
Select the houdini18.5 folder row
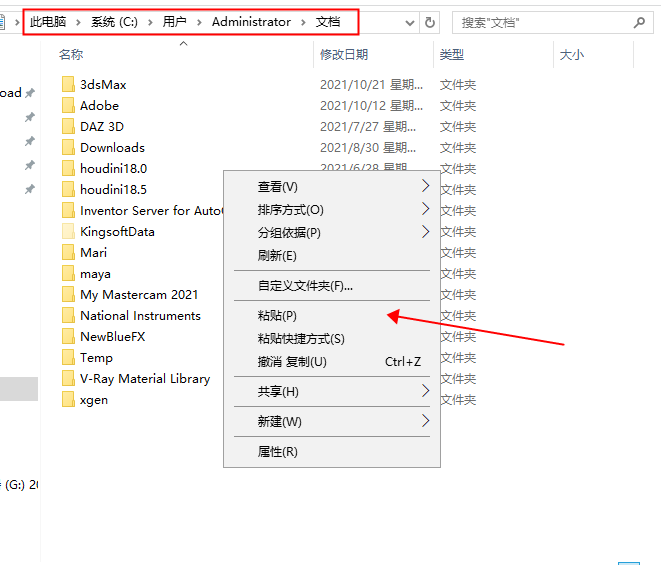coord(113,190)
